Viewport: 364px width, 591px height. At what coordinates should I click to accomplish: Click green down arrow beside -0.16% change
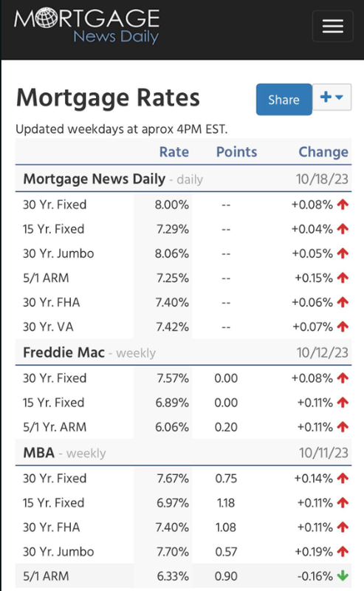coord(343,576)
